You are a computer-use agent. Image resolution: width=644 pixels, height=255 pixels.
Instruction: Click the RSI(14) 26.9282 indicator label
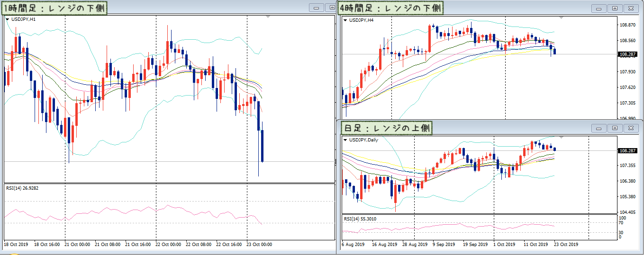[x=22, y=188]
